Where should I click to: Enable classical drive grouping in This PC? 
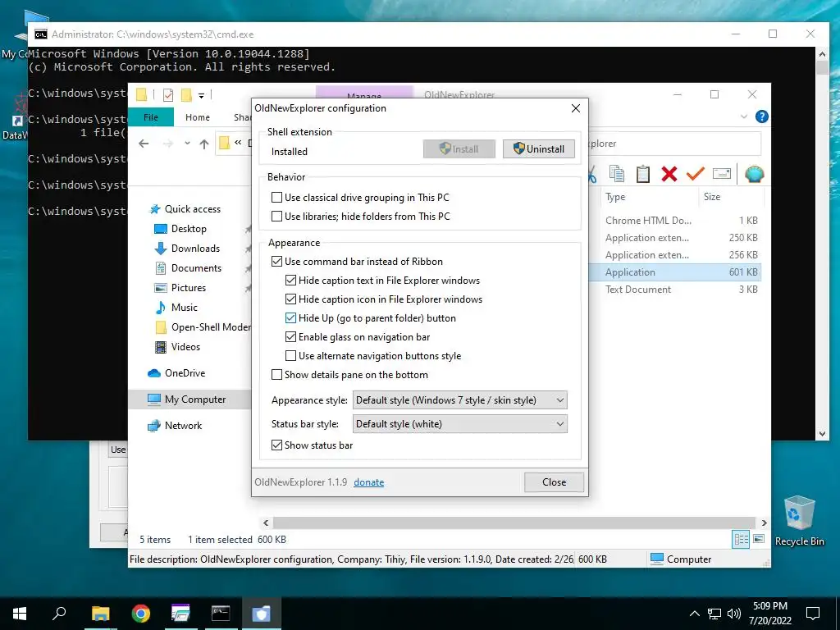[x=276, y=198]
